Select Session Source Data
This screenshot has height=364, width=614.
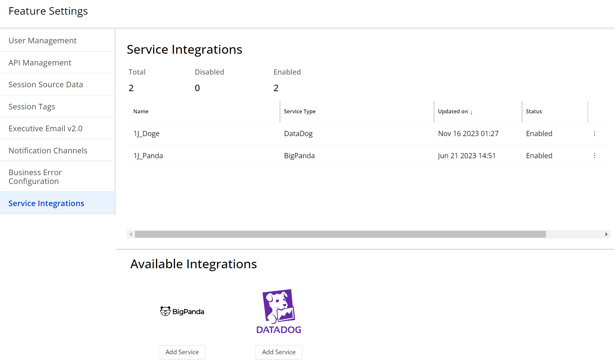[x=46, y=85]
